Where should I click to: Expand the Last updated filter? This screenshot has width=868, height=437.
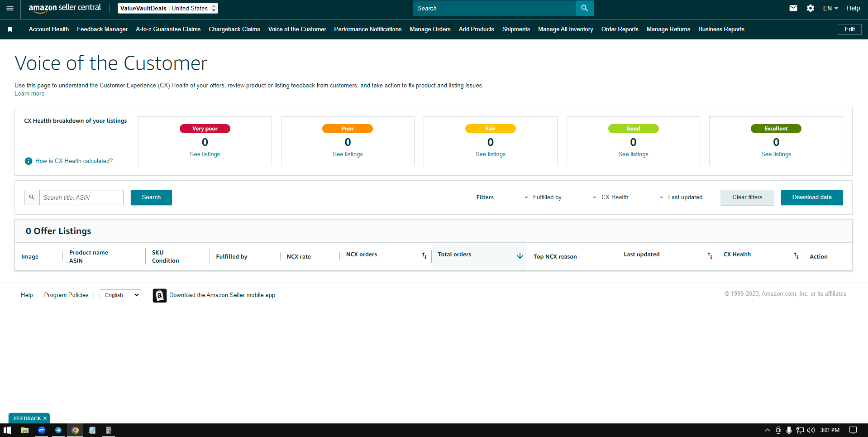point(681,197)
